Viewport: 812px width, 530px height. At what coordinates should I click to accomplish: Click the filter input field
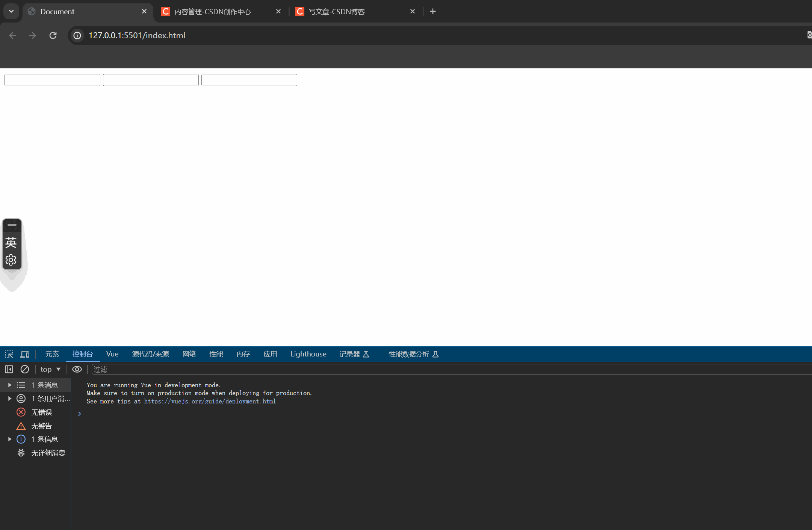118,369
